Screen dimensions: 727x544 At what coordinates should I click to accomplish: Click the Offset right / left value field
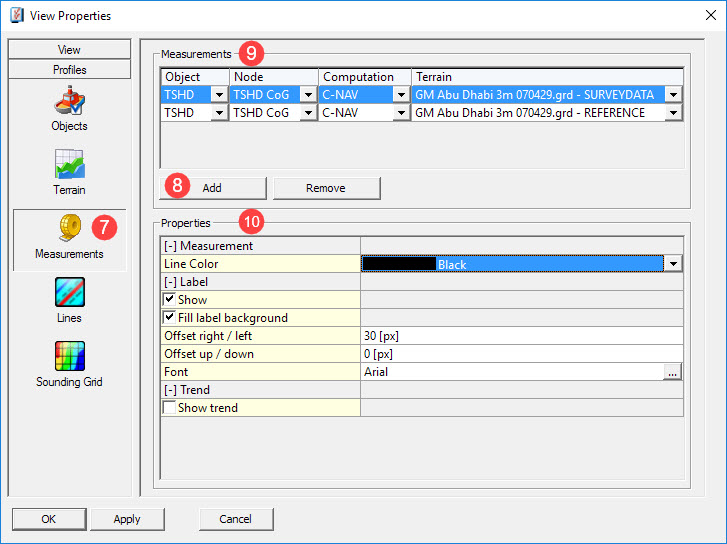tap(520, 336)
